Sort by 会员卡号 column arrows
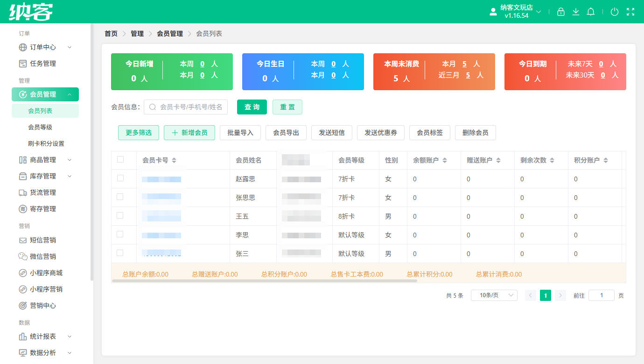Viewport: 644px width, 364px height. coord(174,160)
